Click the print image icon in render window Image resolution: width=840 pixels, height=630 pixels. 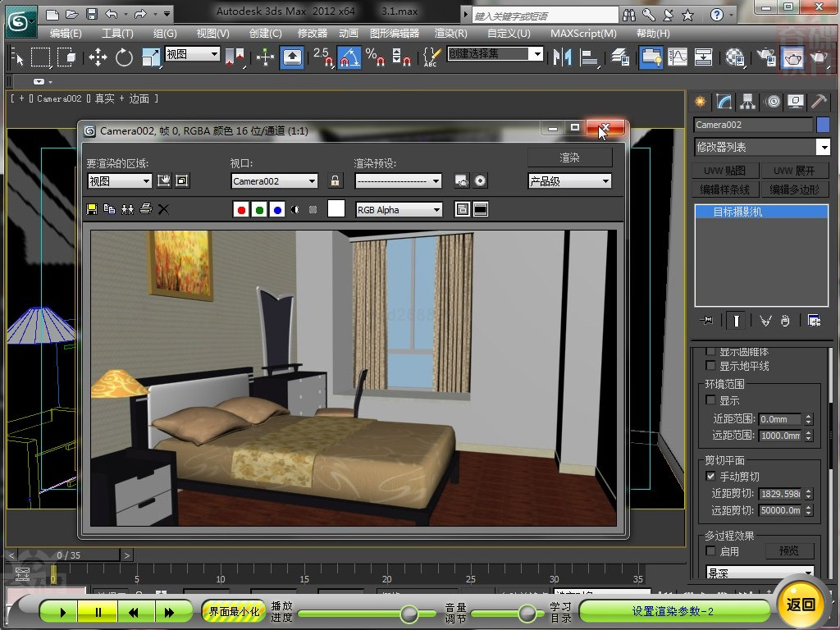coord(146,209)
